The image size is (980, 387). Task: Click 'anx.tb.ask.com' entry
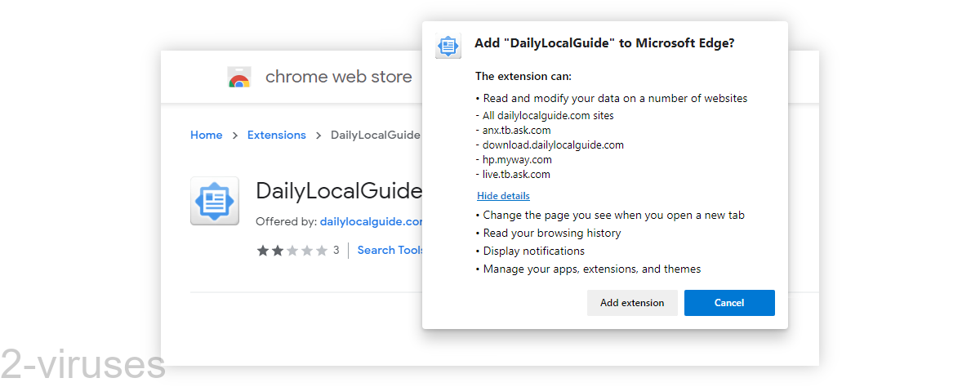[x=513, y=131]
